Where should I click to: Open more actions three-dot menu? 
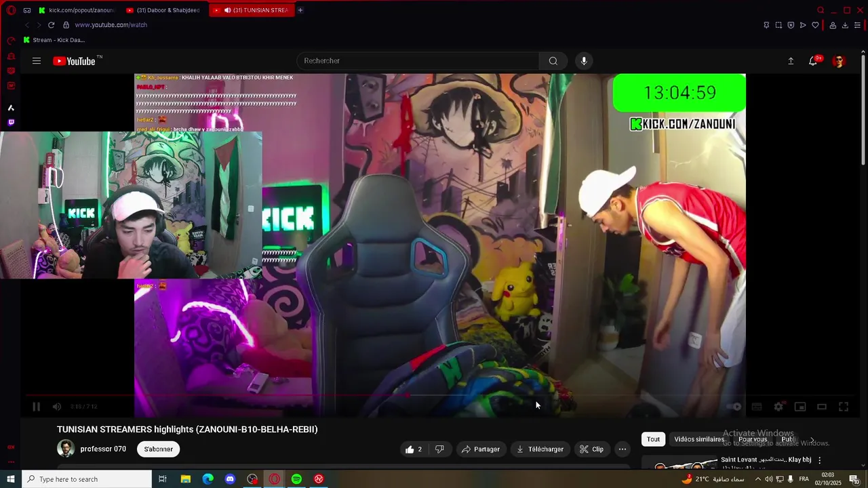click(623, 449)
